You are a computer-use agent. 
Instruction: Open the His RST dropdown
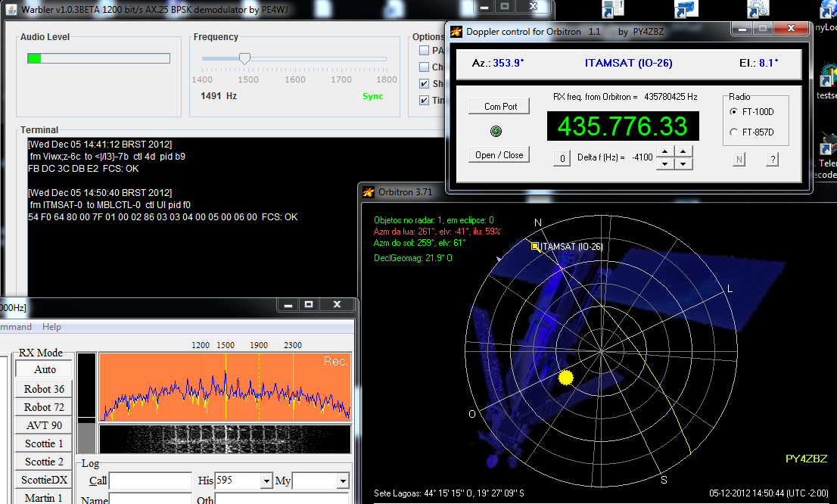[266, 481]
